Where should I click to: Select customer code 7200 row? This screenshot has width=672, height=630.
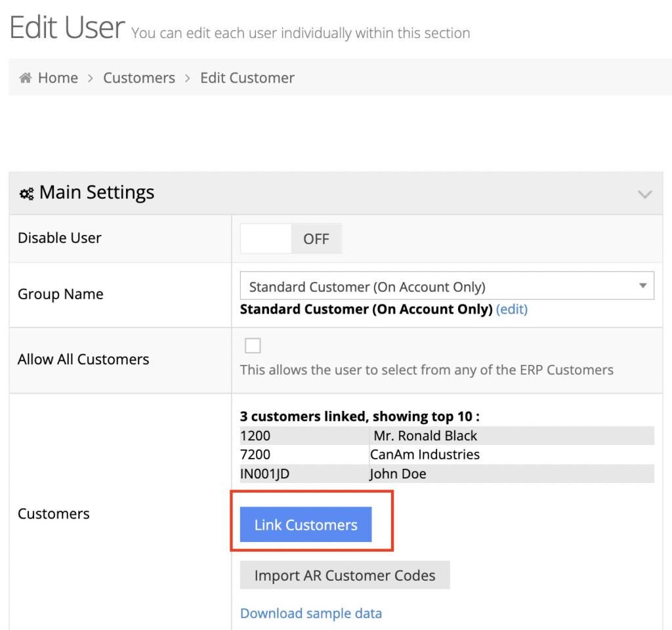coord(255,455)
